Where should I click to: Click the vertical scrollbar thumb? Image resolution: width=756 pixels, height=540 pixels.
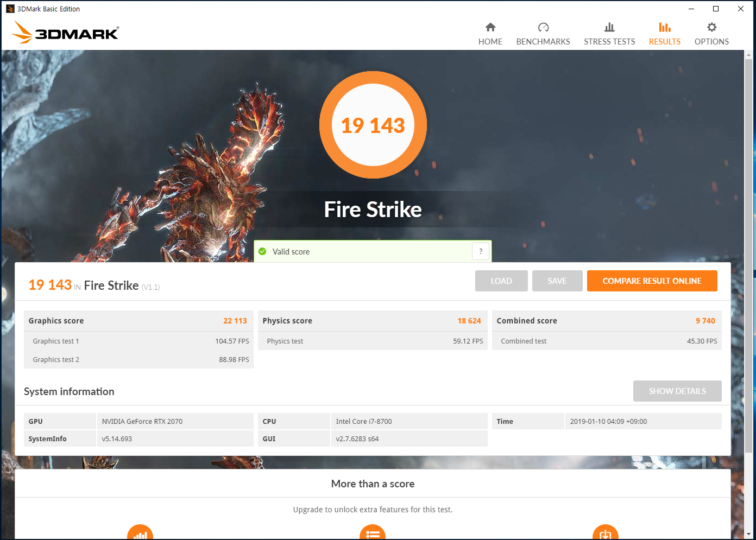[748, 255]
